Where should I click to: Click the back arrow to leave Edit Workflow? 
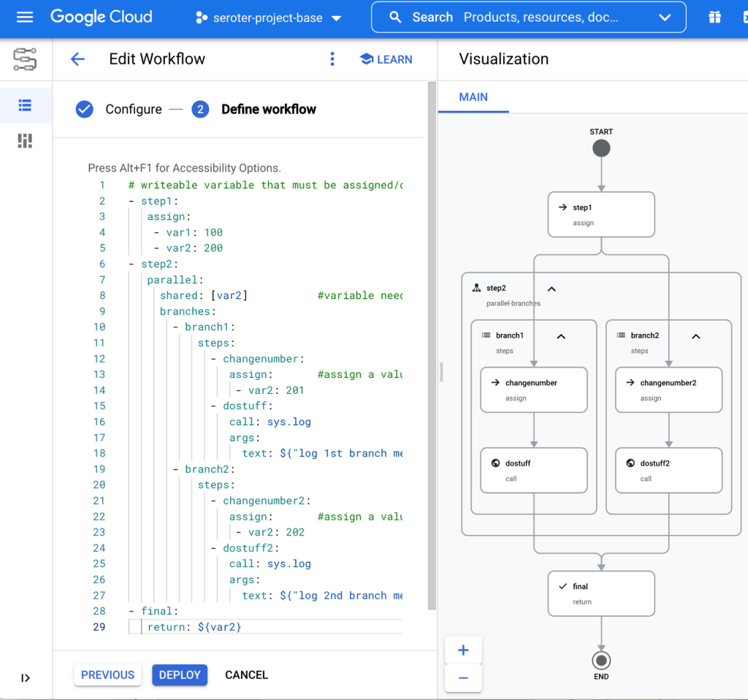tap(77, 58)
